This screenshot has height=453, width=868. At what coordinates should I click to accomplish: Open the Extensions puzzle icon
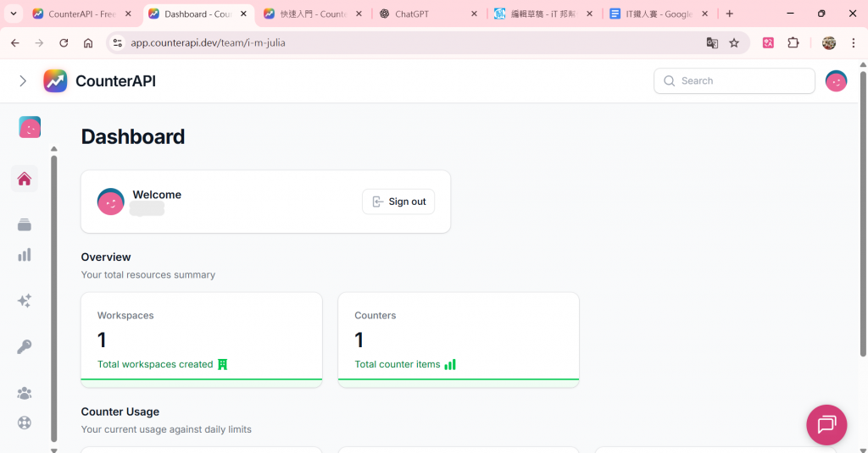(793, 42)
